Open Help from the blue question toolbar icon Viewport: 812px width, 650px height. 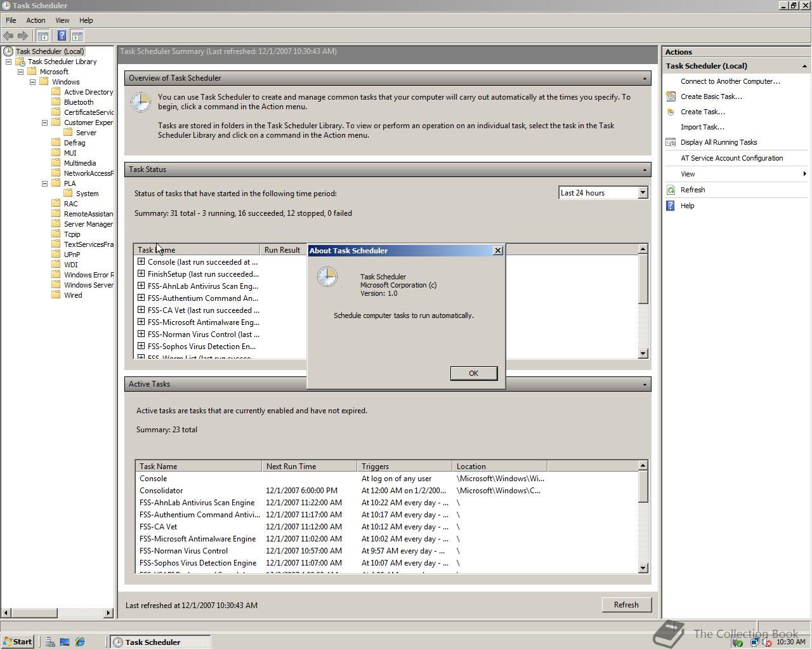coord(62,36)
